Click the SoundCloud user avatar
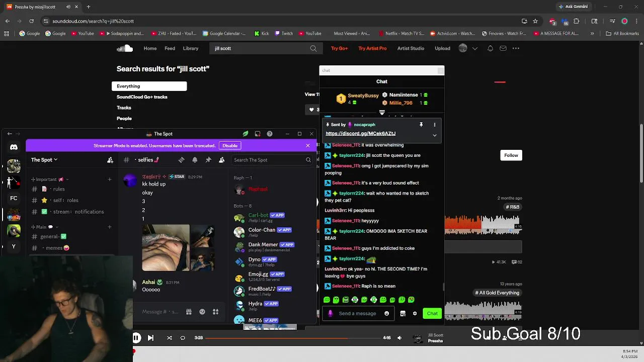 pos(463,48)
